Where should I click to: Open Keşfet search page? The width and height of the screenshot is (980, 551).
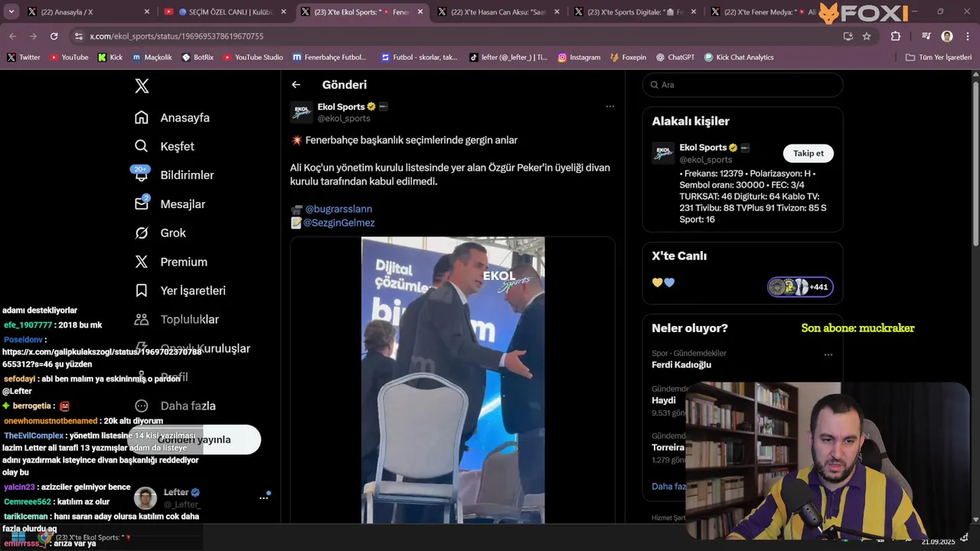(x=165, y=146)
